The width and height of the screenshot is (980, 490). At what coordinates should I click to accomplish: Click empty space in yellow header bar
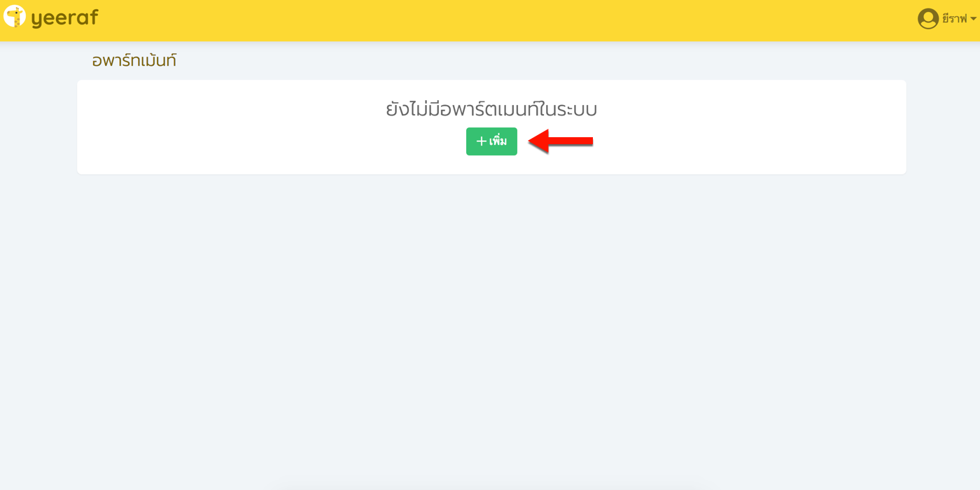pos(490,20)
